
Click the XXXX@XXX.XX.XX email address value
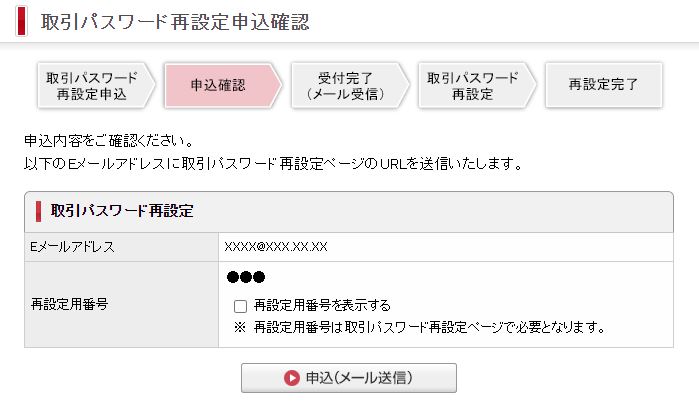coord(276,246)
